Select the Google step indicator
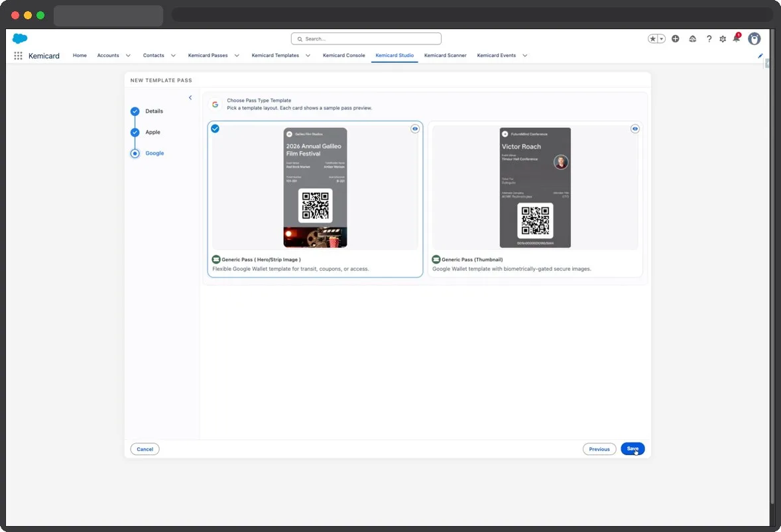The image size is (781, 532). (x=135, y=153)
